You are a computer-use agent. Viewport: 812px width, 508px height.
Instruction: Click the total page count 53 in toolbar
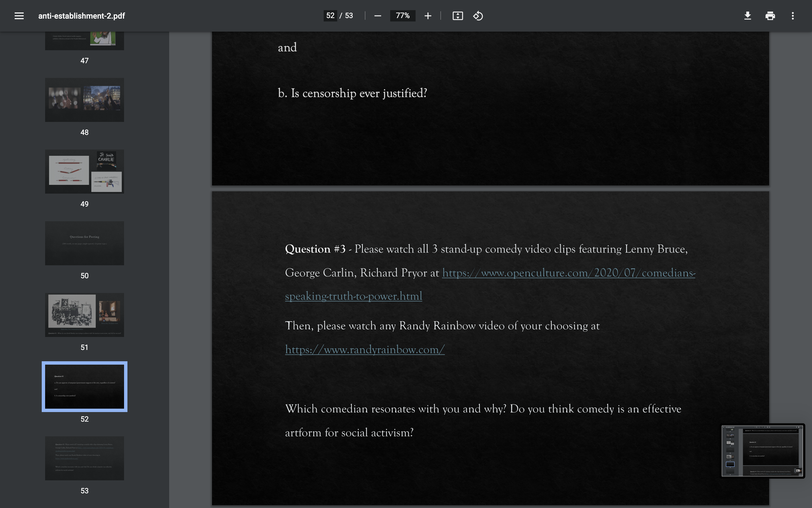pos(349,16)
